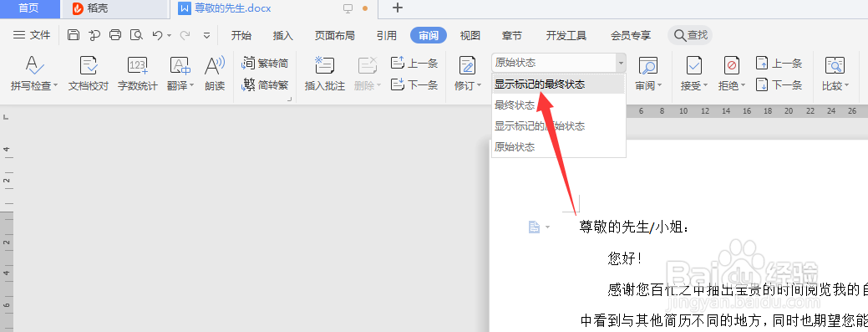868x332 pixels.
Task: Switch to the 插入 ribbon tab
Action: [x=283, y=35]
